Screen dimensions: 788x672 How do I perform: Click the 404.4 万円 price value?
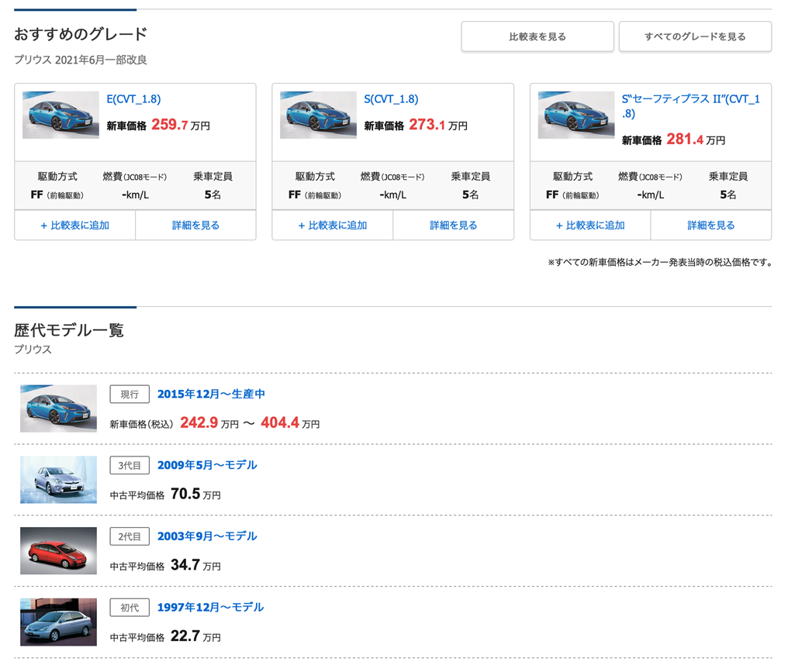pyautogui.click(x=290, y=423)
